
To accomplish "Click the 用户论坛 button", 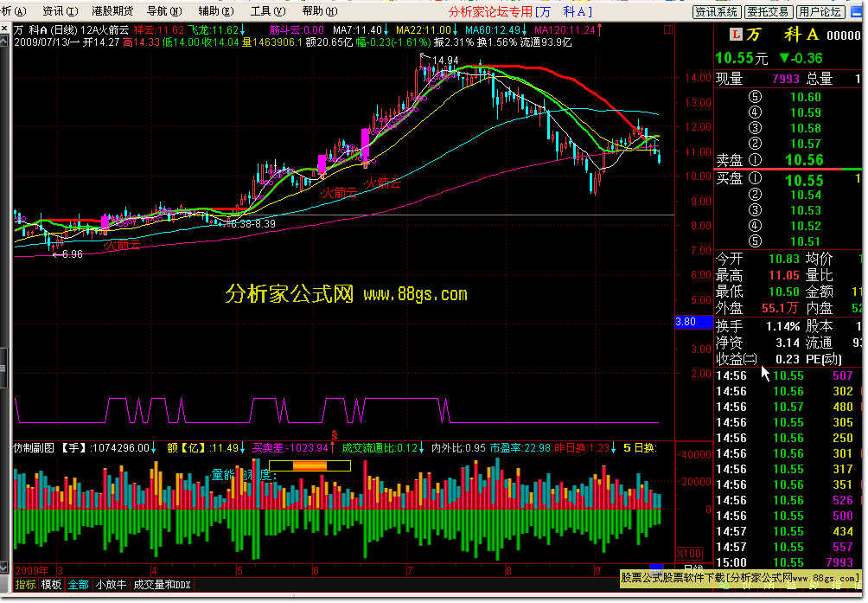I will (x=820, y=11).
